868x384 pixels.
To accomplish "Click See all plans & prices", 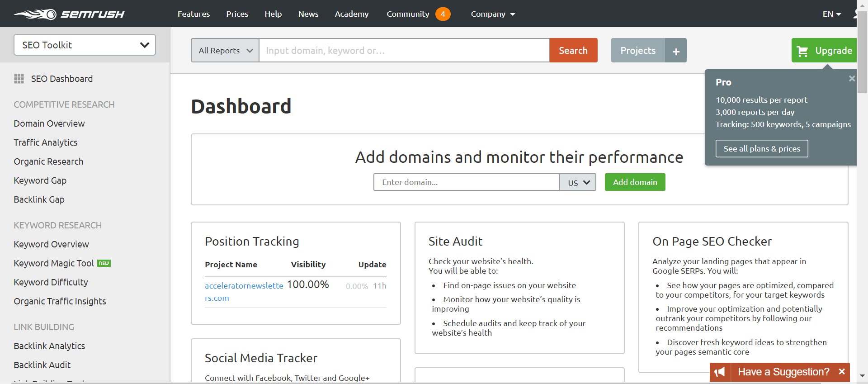I will pyautogui.click(x=762, y=148).
